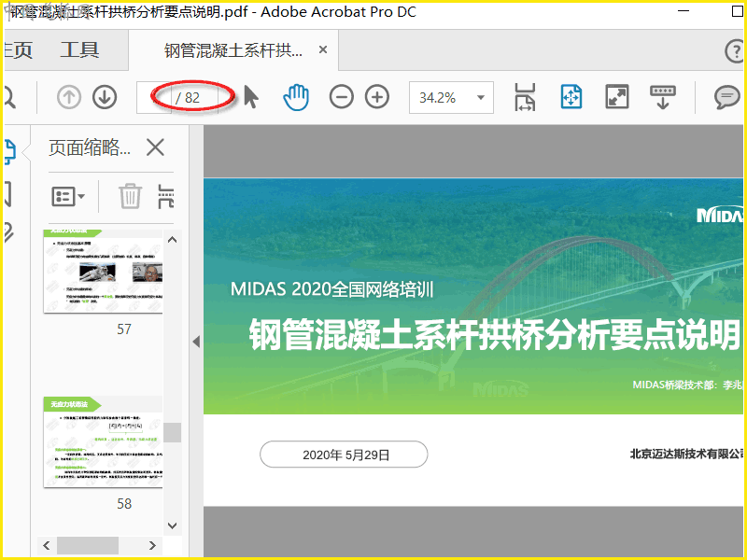The image size is (747, 560).
Task: Click the thumbnail horizontal scrollbar handle
Action: (88, 545)
